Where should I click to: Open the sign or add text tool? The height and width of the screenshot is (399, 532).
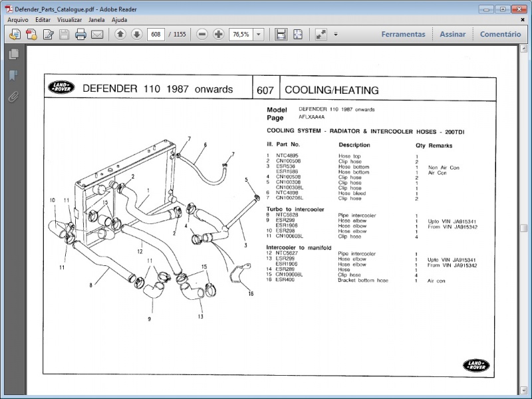48,35
